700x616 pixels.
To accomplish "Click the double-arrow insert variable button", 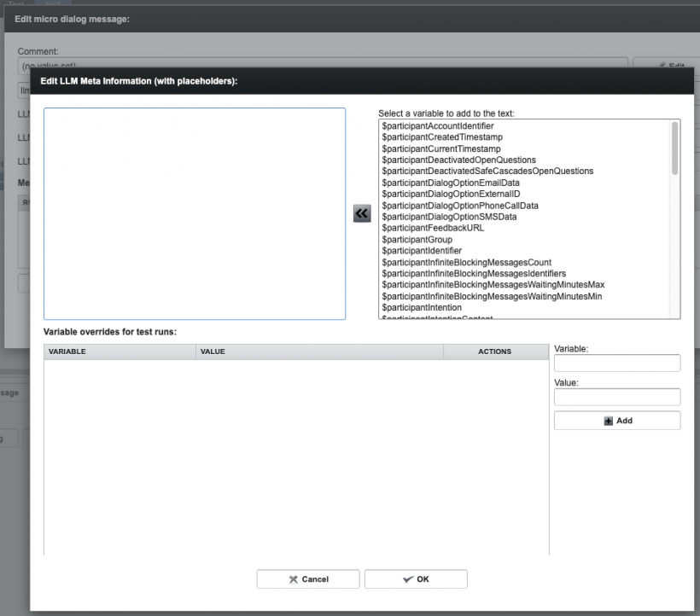I will tap(362, 213).
